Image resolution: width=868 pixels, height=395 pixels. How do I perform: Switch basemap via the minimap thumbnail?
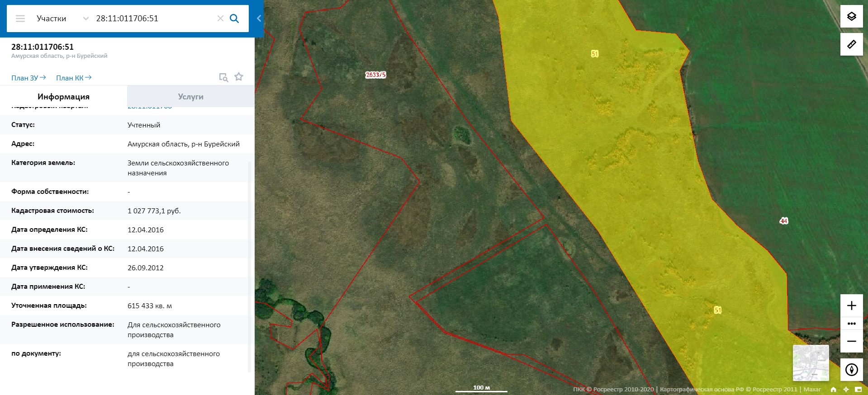pyautogui.click(x=811, y=363)
